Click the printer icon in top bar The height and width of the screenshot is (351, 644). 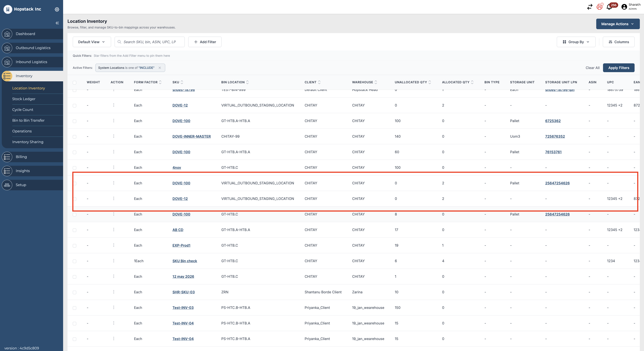(x=599, y=7)
